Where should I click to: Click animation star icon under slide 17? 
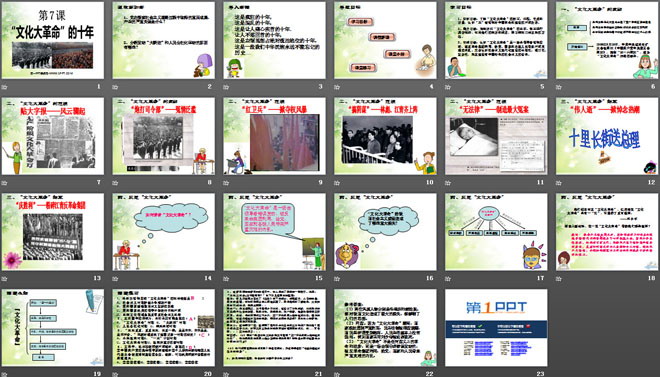click(448, 279)
